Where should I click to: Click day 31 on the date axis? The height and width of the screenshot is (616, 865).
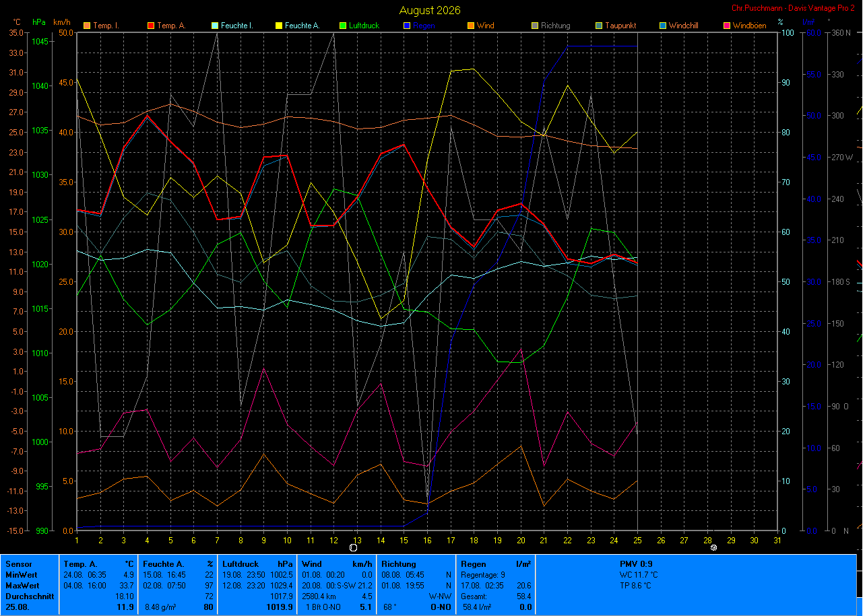click(x=777, y=540)
